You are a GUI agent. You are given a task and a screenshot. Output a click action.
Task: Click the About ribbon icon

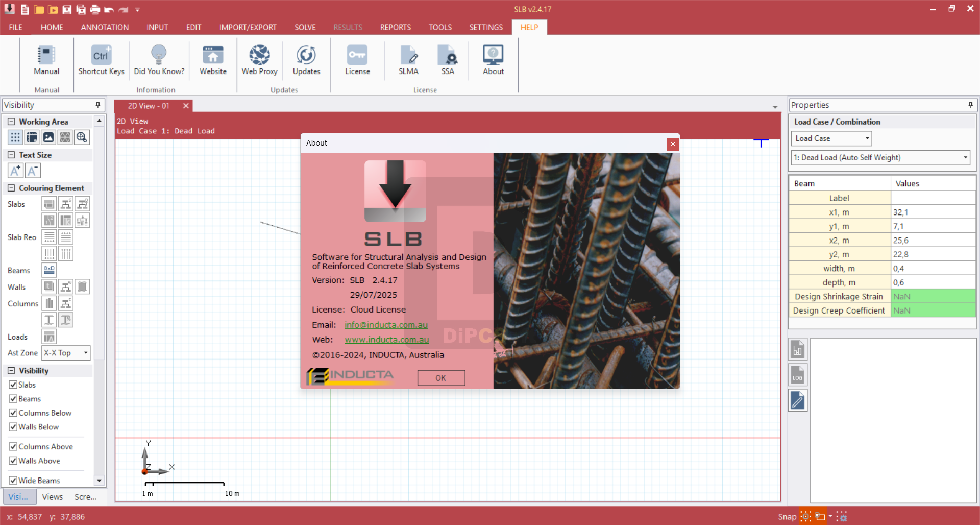tap(493, 55)
